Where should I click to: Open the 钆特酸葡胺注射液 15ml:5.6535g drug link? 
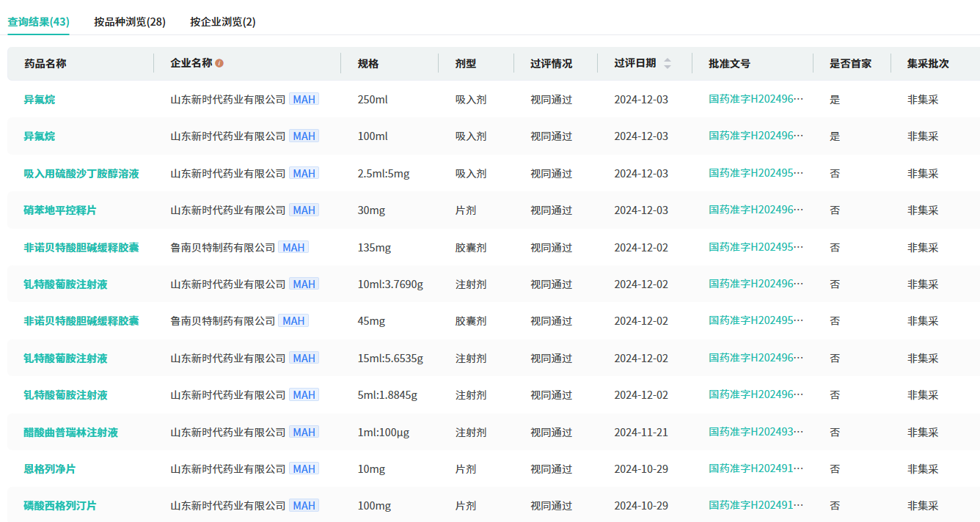click(x=65, y=359)
